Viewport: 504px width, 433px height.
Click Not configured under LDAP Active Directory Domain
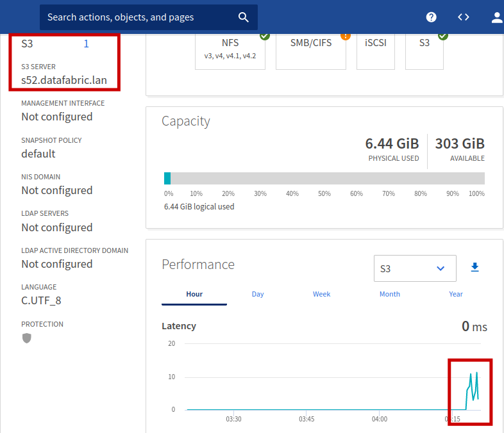click(x=57, y=264)
